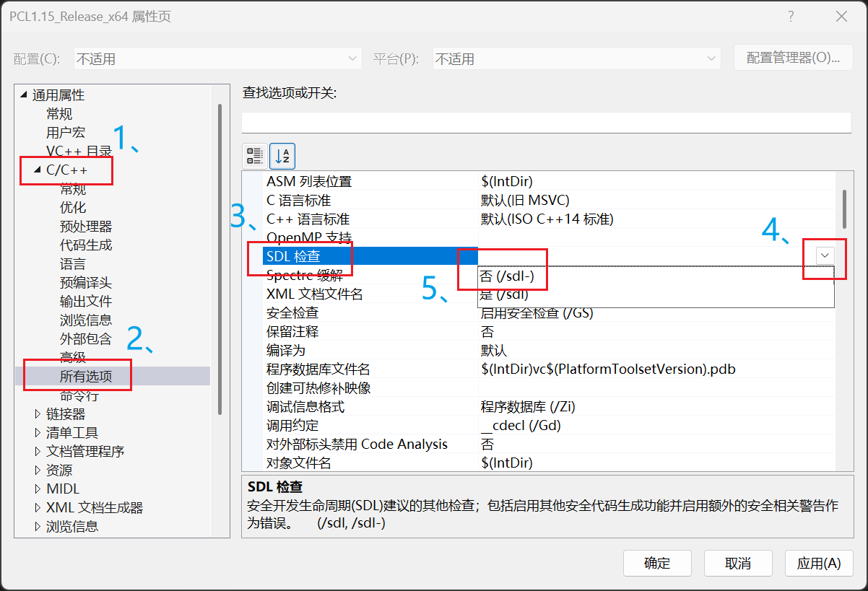This screenshot has height=591, width=868.
Task: Expand the bottom 浏览信息 top-level node
Action: [38, 526]
